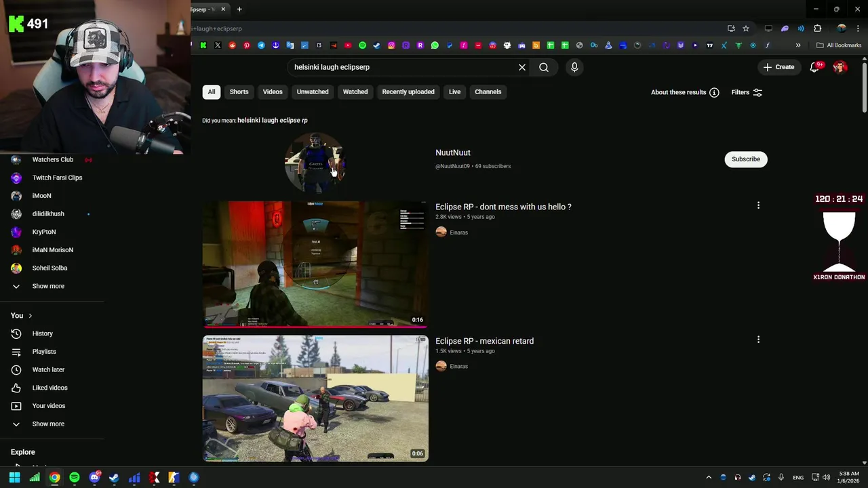
Task: Open the iMaN MorisoN subscription
Action: (x=52, y=250)
